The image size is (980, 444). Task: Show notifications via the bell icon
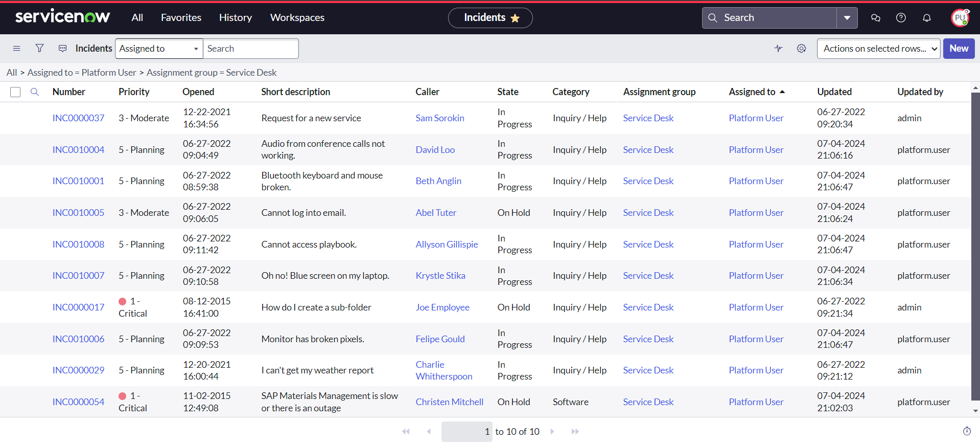pyautogui.click(x=926, y=18)
